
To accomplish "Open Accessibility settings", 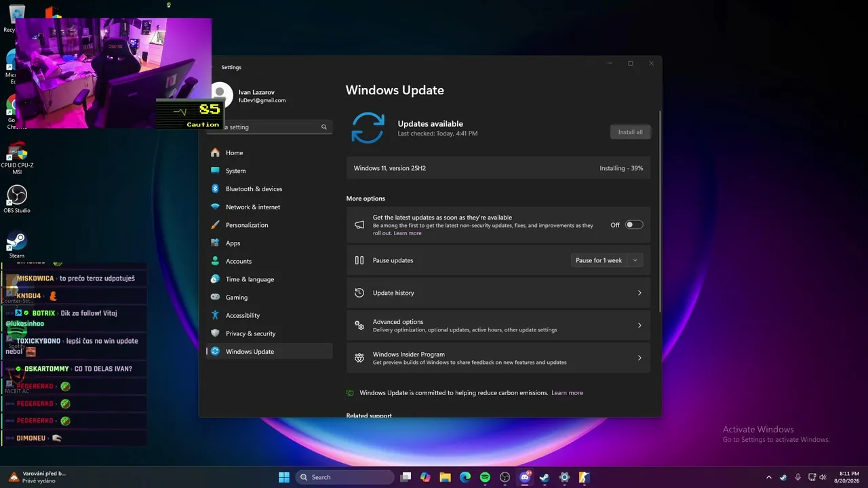I will coord(269,315).
